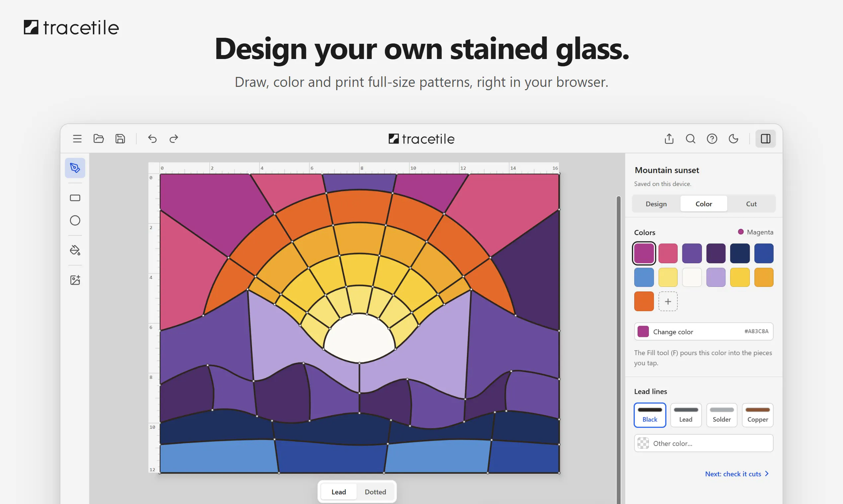
Task: Click the Mountain sunset title
Action: [x=666, y=170]
